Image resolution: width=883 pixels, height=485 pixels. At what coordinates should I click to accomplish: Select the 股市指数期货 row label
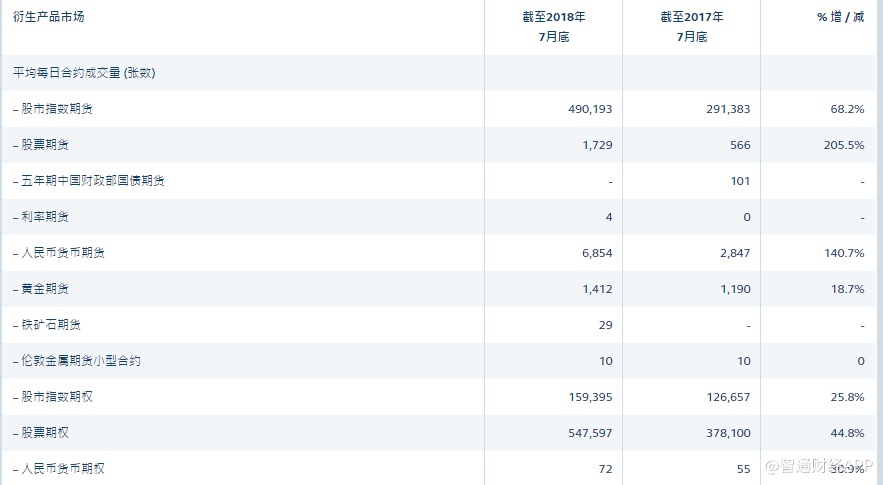(58, 109)
